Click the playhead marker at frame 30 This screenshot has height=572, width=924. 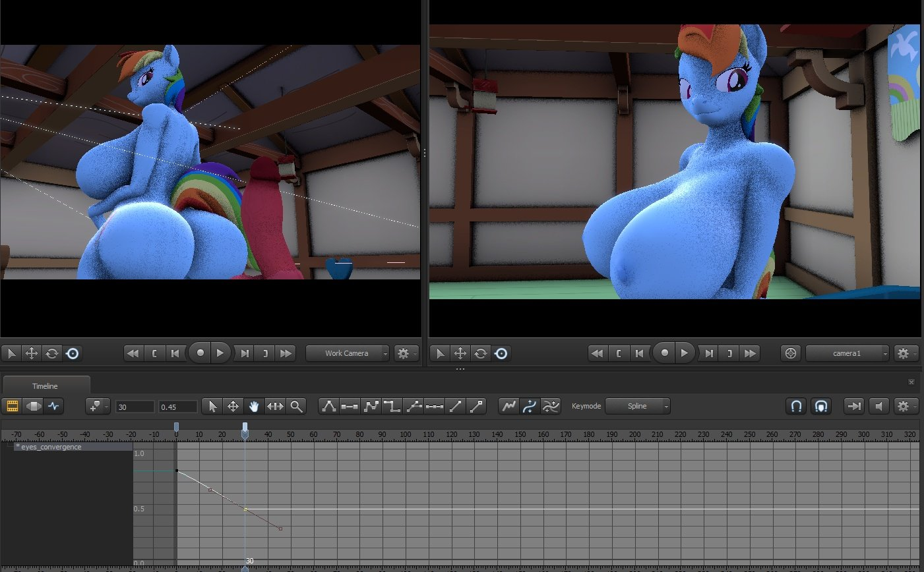[x=245, y=430]
